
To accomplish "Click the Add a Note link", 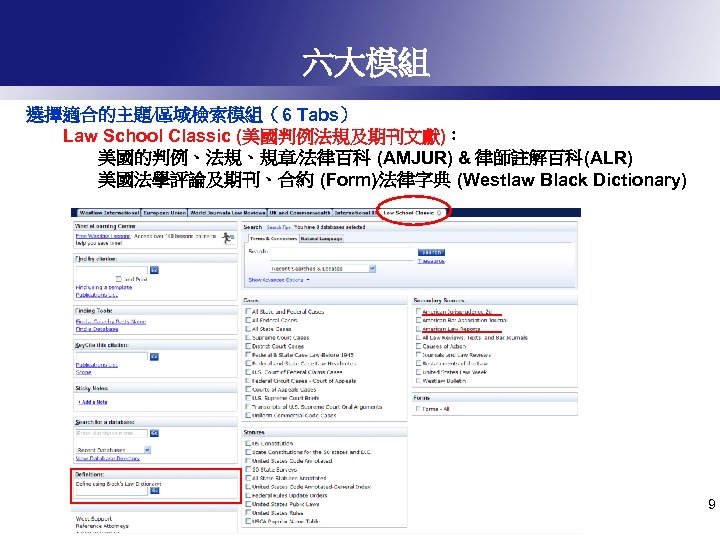I will click(93, 402).
